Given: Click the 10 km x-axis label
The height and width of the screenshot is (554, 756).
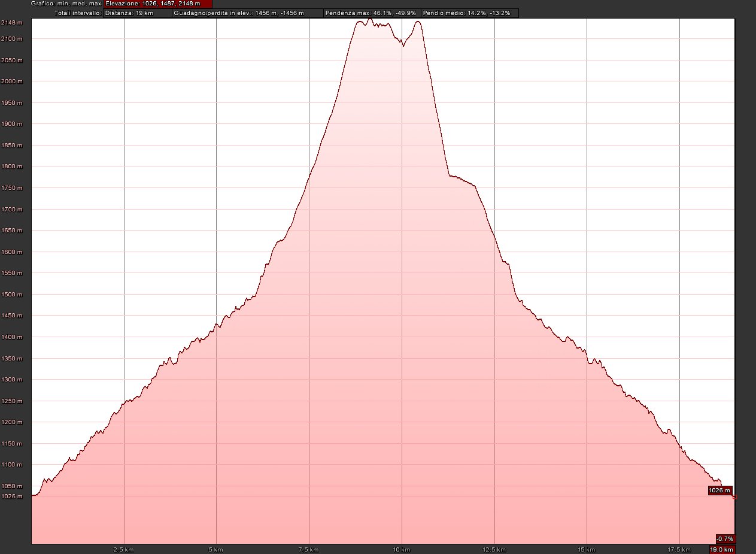Looking at the screenshot, I should (x=401, y=549).
